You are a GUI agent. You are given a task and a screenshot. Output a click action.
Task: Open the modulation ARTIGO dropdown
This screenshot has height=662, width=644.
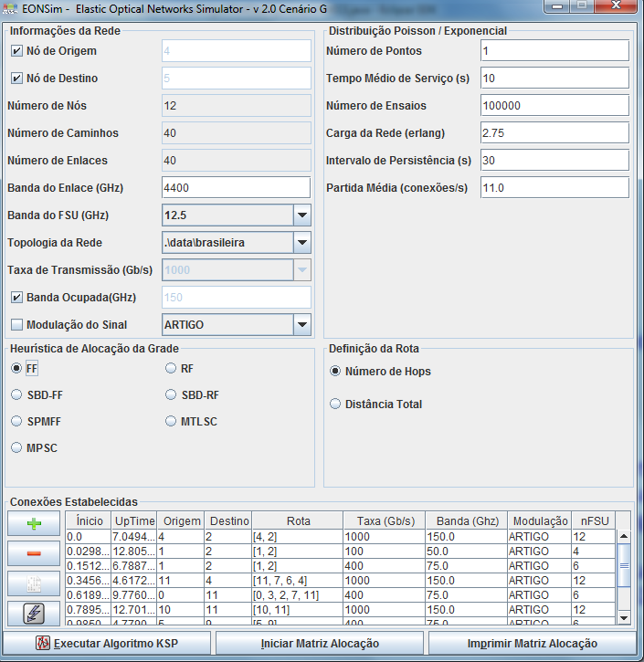click(302, 325)
